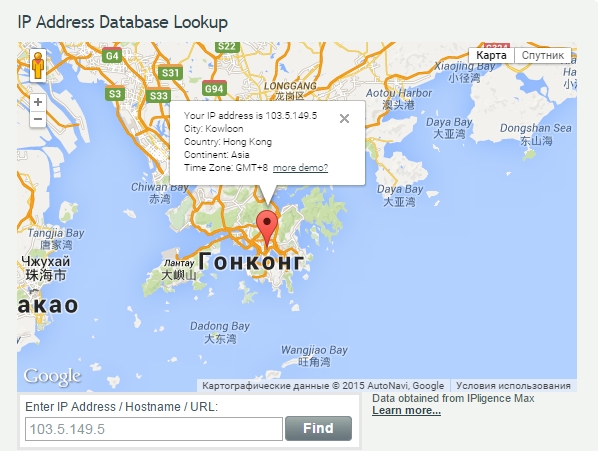Open the Learn more... link
This screenshot has height=451, width=598.
click(x=407, y=410)
